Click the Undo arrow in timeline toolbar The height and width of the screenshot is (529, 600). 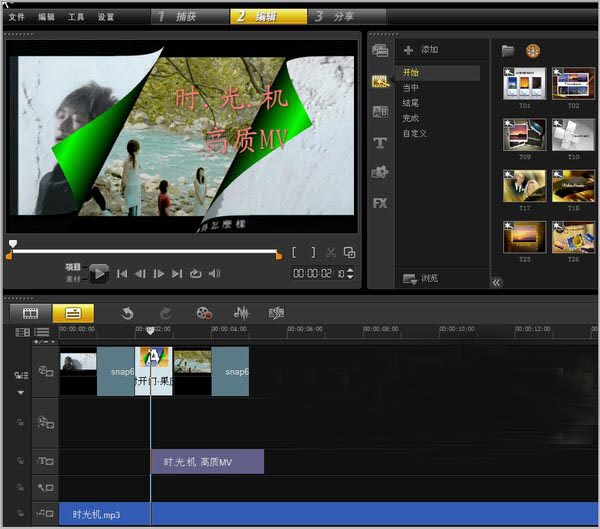127,313
